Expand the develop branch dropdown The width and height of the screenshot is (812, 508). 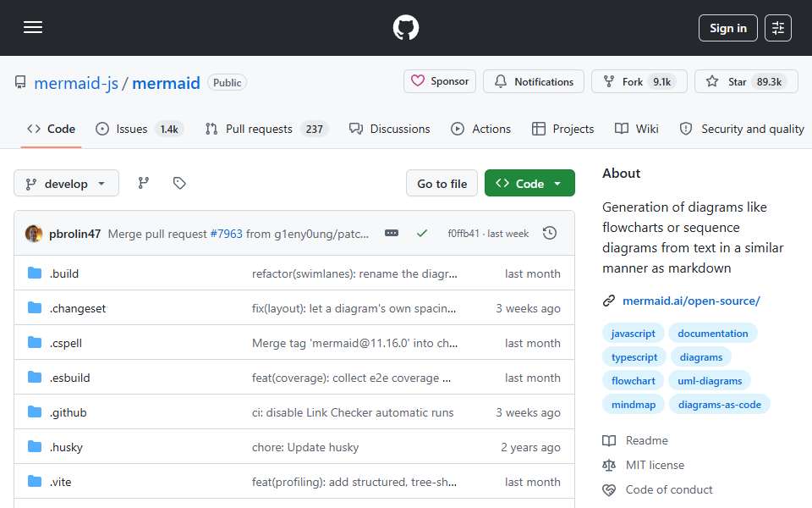click(66, 184)
